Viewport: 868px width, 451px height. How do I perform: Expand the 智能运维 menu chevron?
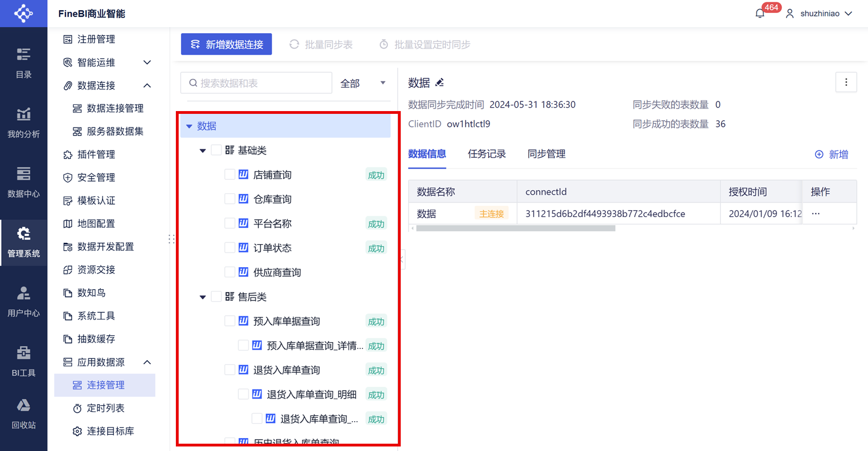(147, 62)
